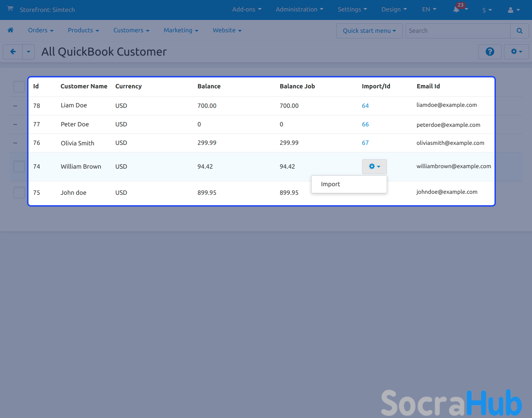
Task: Open the page settings gear dropdown
Action: [x=516, y=52]
